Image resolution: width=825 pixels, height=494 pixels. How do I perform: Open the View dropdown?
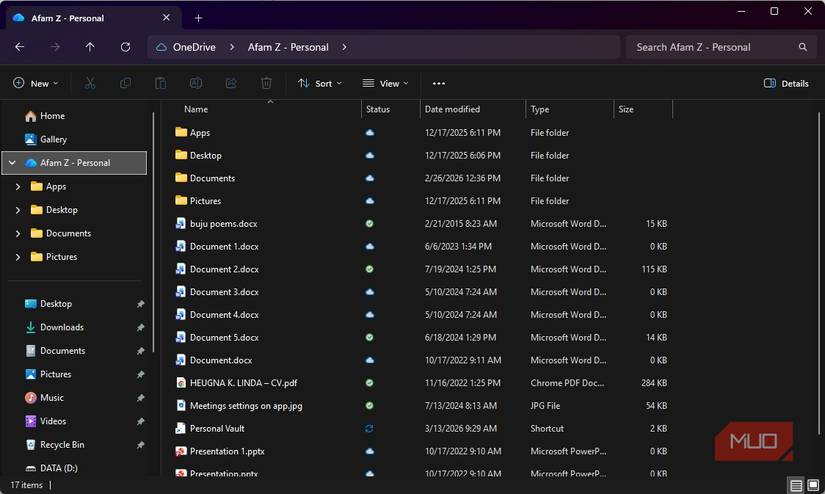coord(385,83)
